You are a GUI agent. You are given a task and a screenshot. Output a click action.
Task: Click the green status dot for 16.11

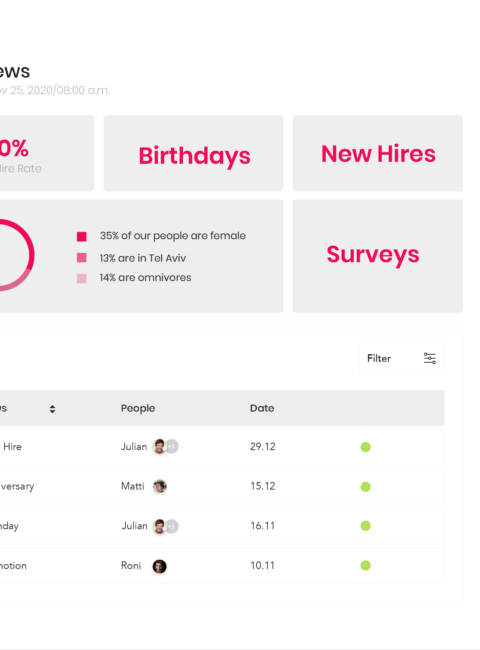[x=366, y=526]
